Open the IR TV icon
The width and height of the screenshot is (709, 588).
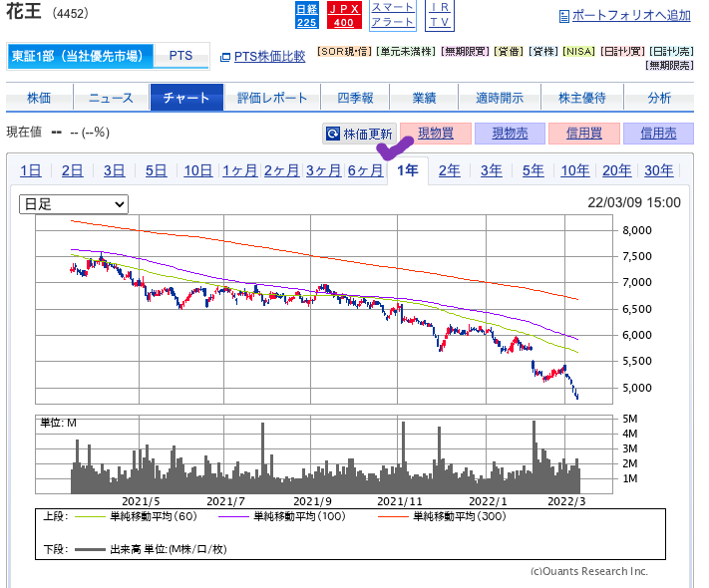[440, 15]
